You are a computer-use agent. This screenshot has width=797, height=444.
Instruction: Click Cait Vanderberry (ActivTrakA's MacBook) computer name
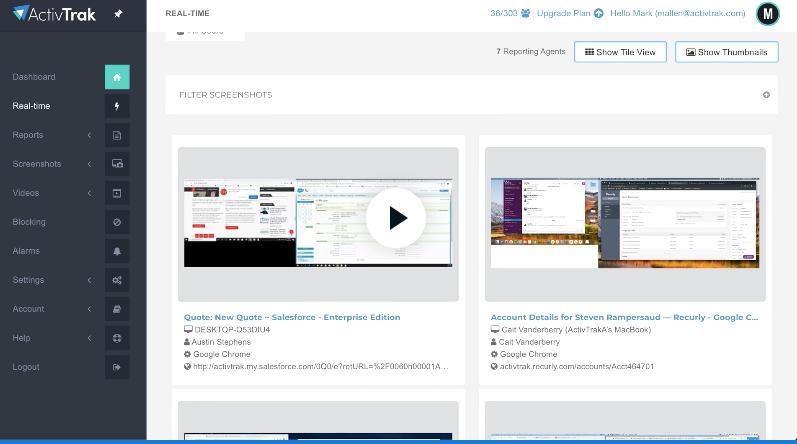tap(576, 330)
